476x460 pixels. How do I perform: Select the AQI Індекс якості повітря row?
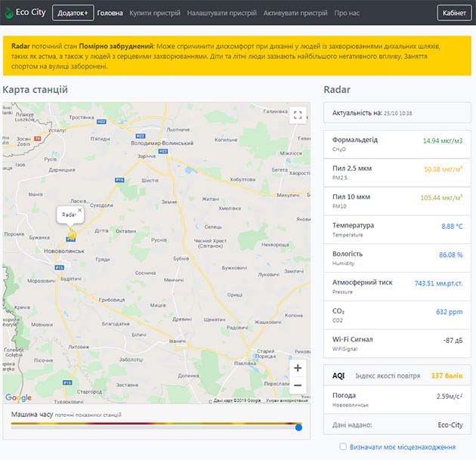click(x=397, y=375)
